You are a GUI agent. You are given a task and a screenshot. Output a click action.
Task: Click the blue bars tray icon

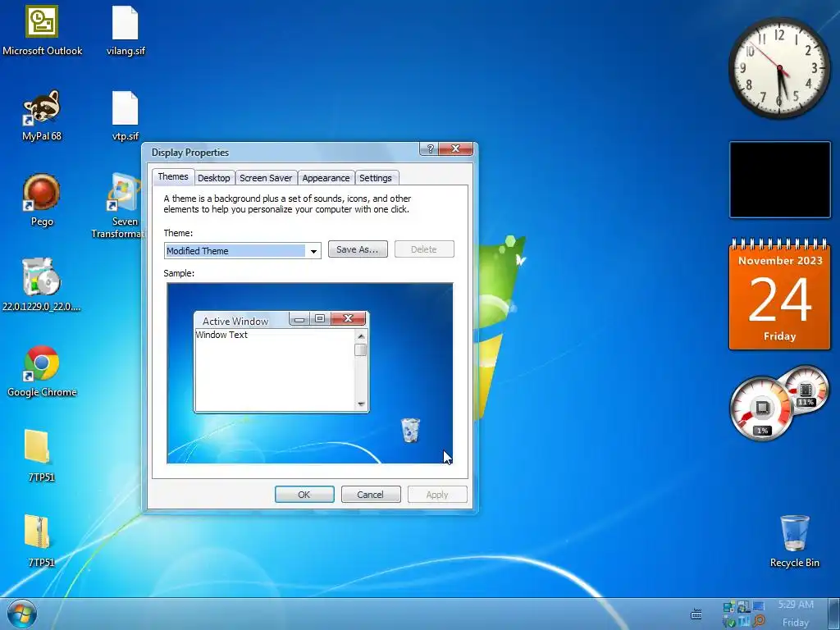(744, 621)
